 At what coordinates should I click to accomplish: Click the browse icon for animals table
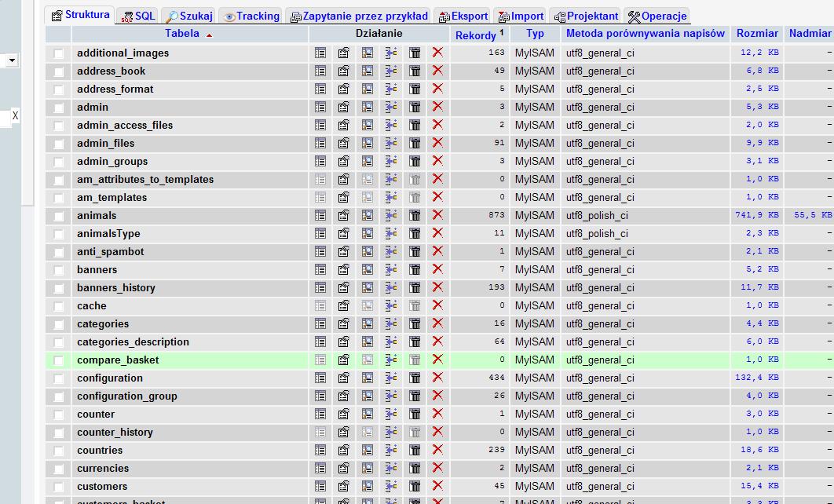[x=320, y=215]
